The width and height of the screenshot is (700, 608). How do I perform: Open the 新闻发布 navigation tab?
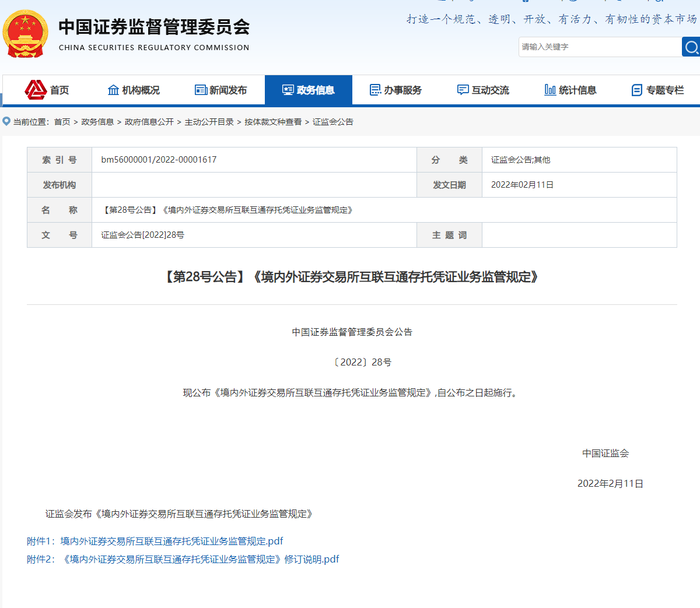[228, 90]
